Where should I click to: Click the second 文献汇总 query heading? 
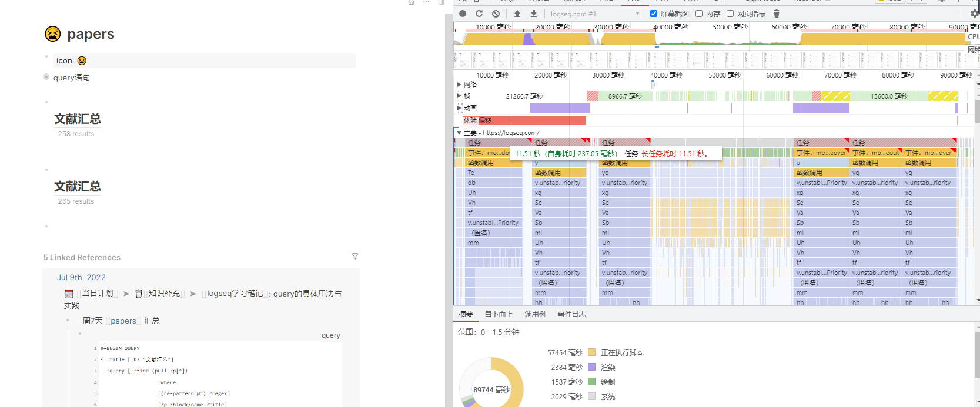click(x=78, y=186)
